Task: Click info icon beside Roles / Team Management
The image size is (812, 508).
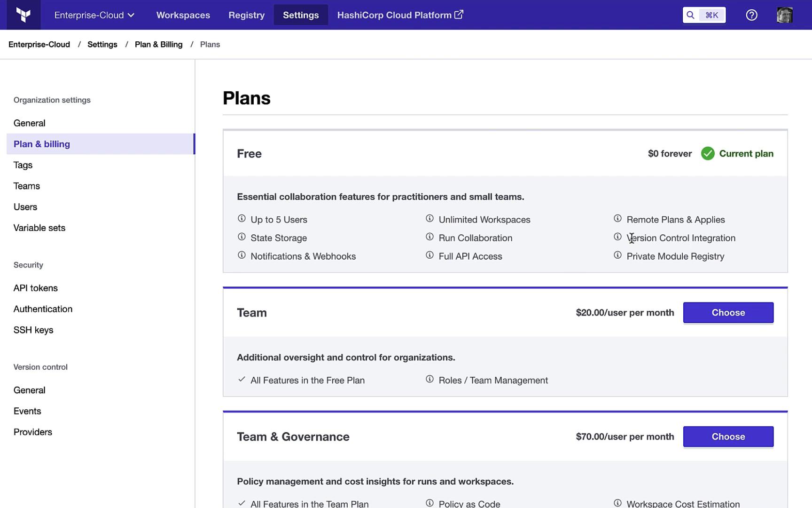Action: (x=429, y=380)
